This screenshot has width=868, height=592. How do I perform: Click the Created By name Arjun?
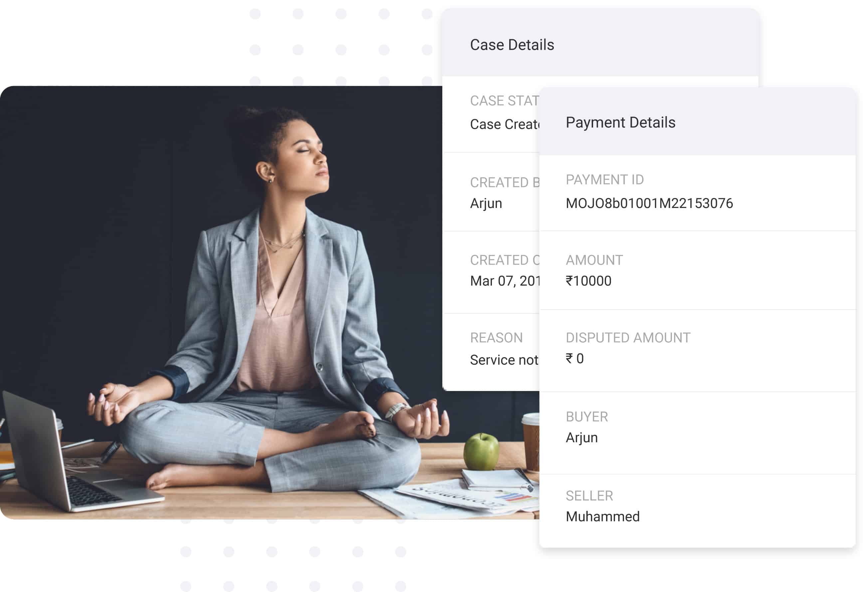(x=486, y=204)
